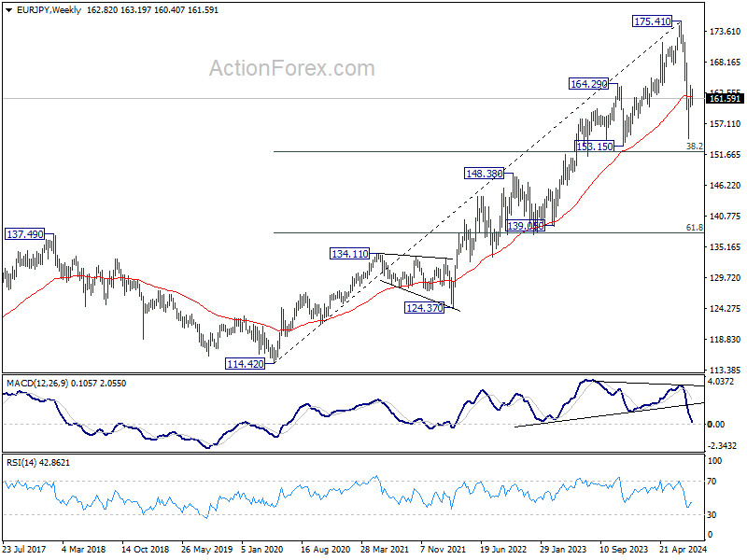
Task: Click the 113.385 price axis value
Action: [726, 370]
